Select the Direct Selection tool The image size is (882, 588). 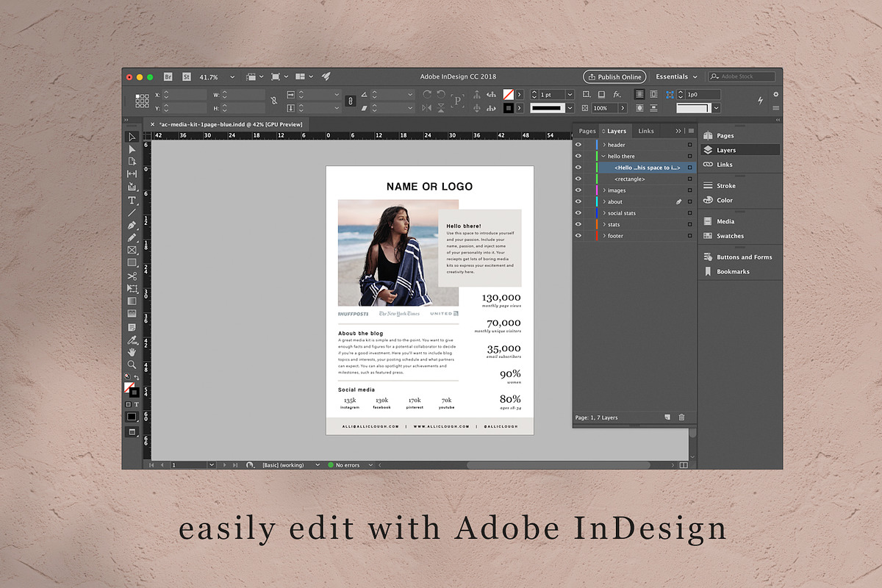[132, 149]
